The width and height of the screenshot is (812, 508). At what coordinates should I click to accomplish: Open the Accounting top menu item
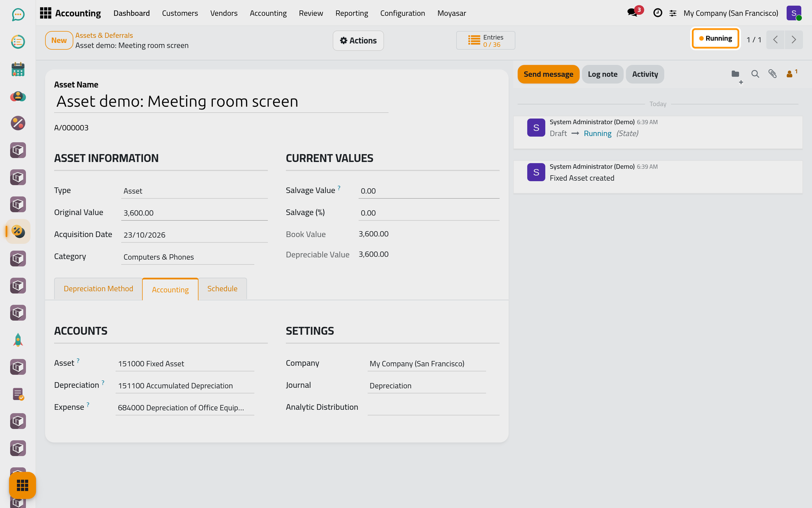tap(268, 13)
